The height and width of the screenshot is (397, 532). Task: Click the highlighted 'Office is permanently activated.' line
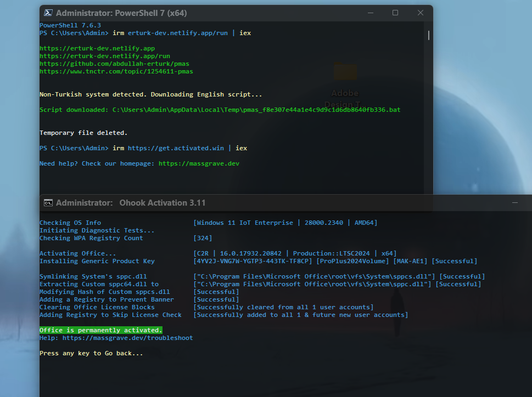(101, 330)
